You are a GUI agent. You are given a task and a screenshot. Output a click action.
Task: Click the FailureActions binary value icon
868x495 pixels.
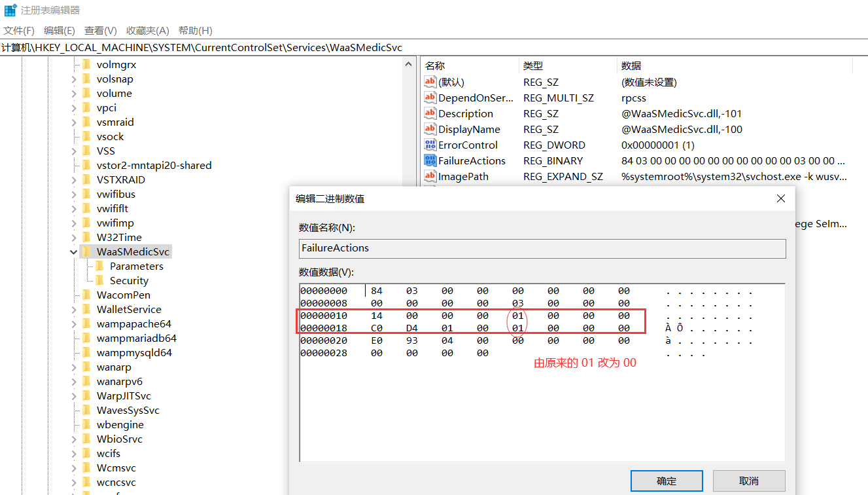coord(430,160)
